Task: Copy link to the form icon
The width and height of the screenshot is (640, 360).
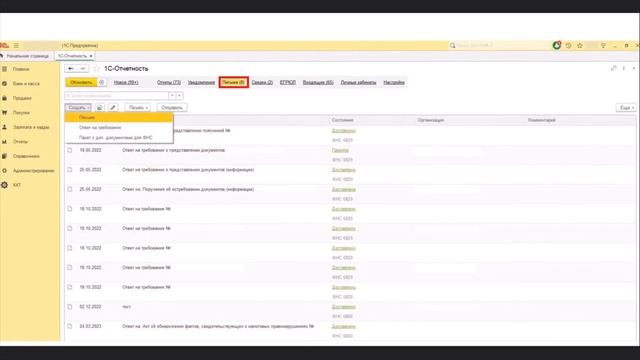Action: click(x=613, y=69)
